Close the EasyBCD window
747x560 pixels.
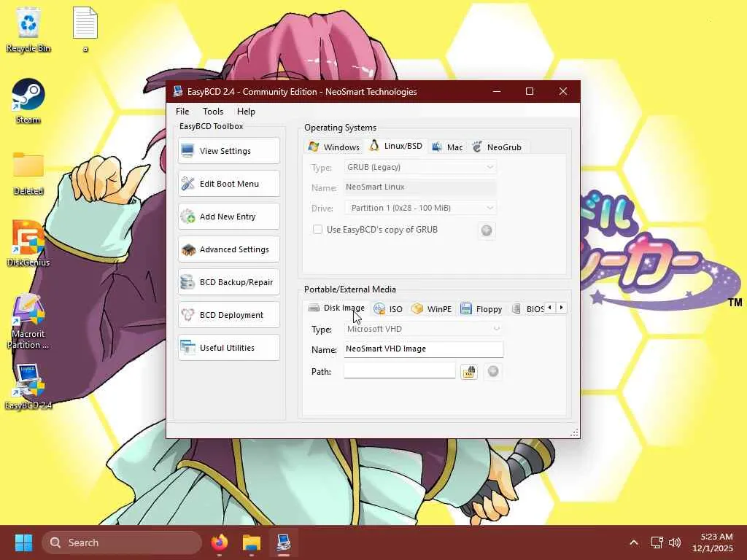pos(563,91)
